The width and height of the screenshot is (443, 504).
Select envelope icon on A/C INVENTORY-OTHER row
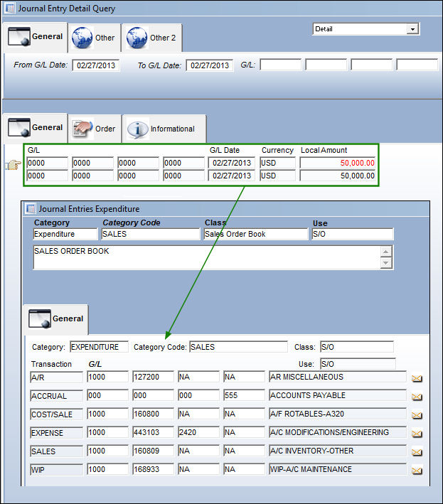click(417, 452)
